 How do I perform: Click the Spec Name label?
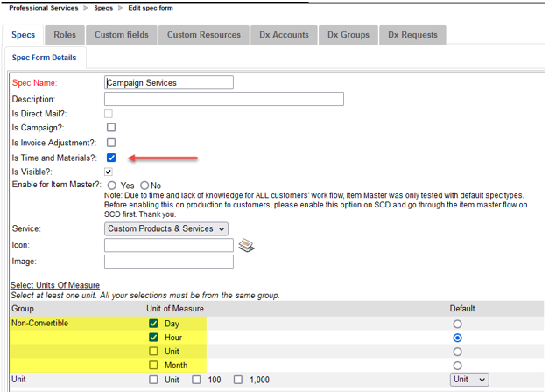pos(35,83)
